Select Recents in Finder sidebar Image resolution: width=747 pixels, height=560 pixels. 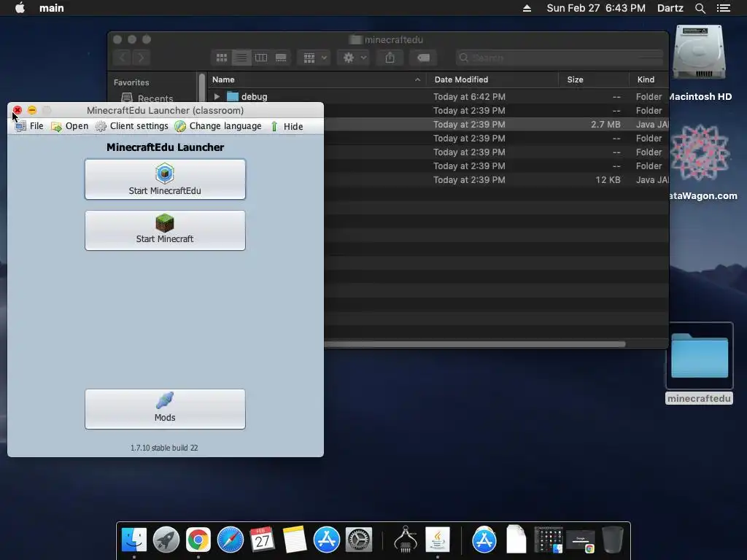[147, 98]
